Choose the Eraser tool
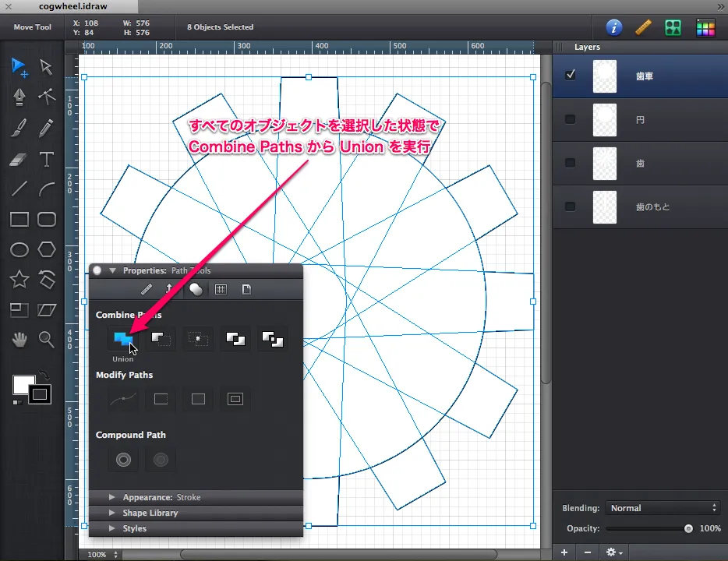 coord(19,160)
